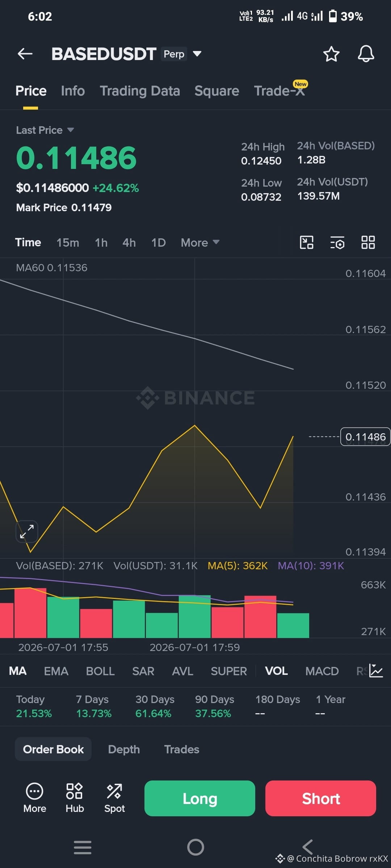This screenshot has width=391, height=868.
Task: Tap Android back chevron button
Action: [307, 847]
